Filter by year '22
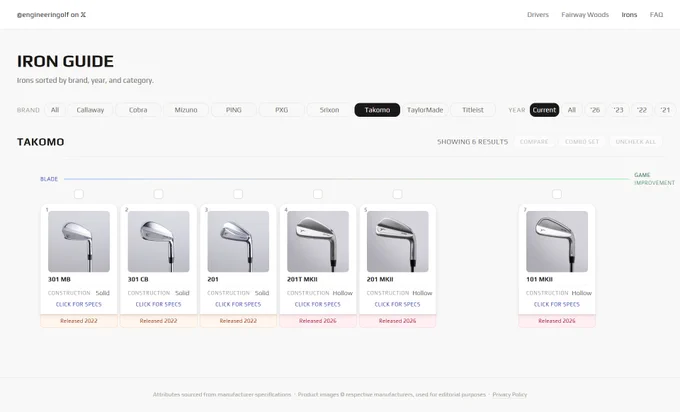This screenshot has width=680, height=412. click(642, 110)
